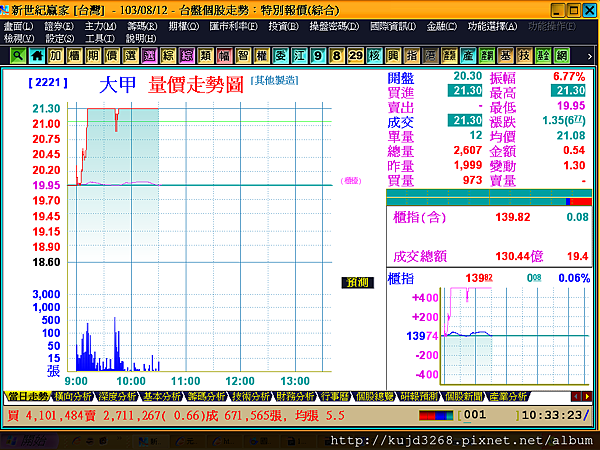Click the cyan 產 toolbar icon
Image resolution: width=600 pixels, height=450 pixels.
tap(468, 56)
